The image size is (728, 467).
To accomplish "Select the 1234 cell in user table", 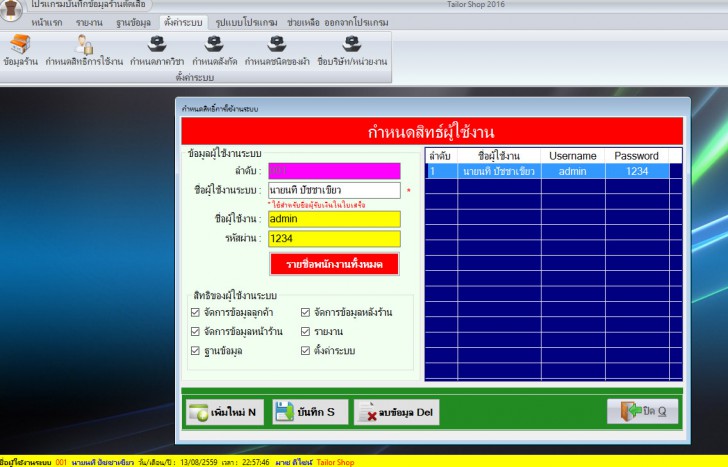I will (637, 171).
